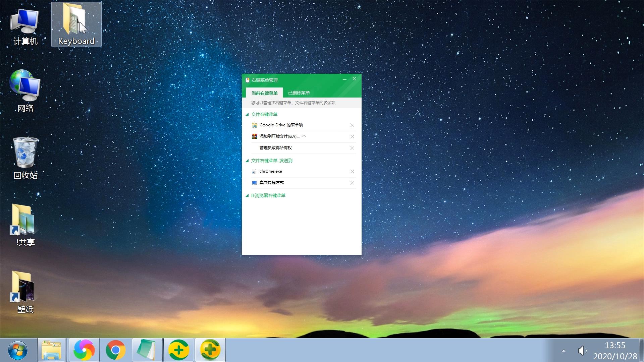Remove 桌面快捷方式 from Send To list
This screenshot has width=644, height=362.
pos(352,183)
